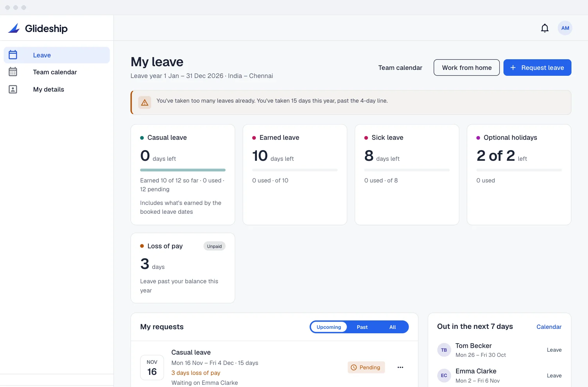Viewport: 588px width, 387px height.
Task: Click 'Mon 16 Nov – Fri 4 Dec · 15 days' text
Action: pos(215,363)
